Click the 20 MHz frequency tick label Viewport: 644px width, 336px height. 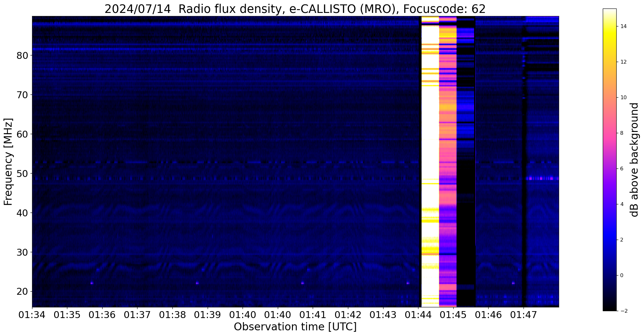click(x=22, y=292)
